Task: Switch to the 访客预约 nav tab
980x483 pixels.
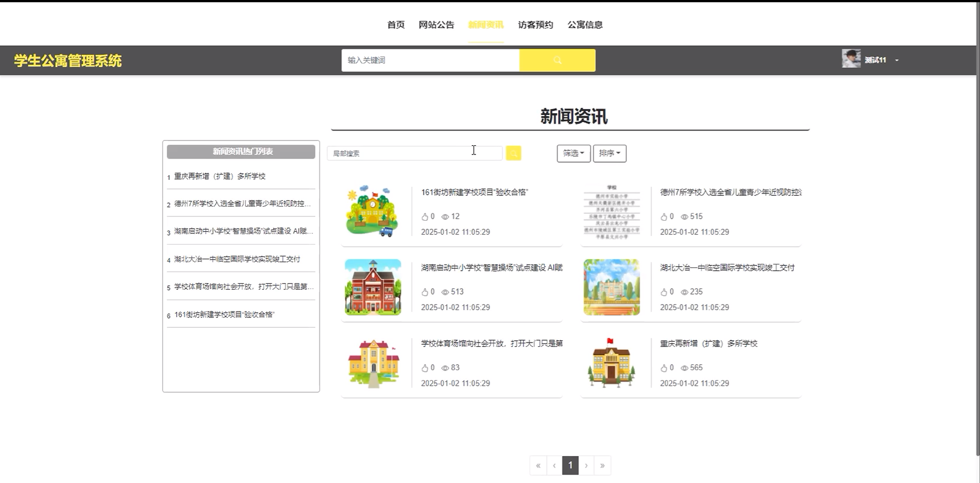Action: [x=535, y=25]
